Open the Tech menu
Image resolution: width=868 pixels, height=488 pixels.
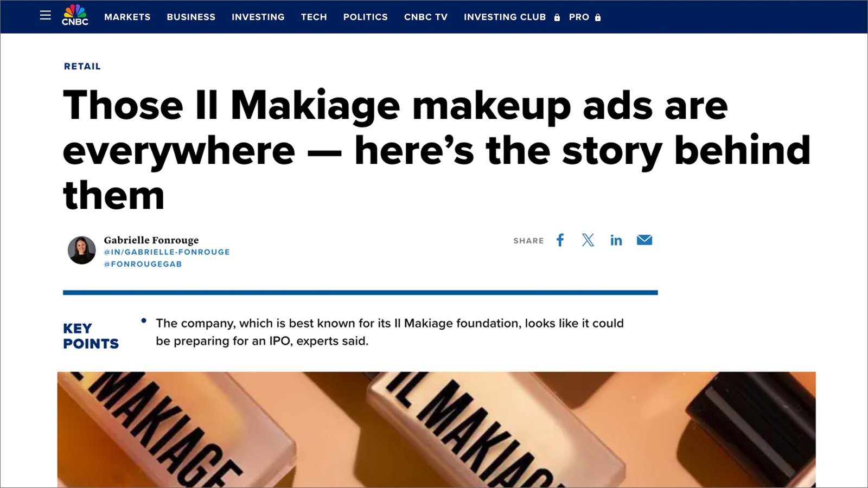[x=314, y=17]
